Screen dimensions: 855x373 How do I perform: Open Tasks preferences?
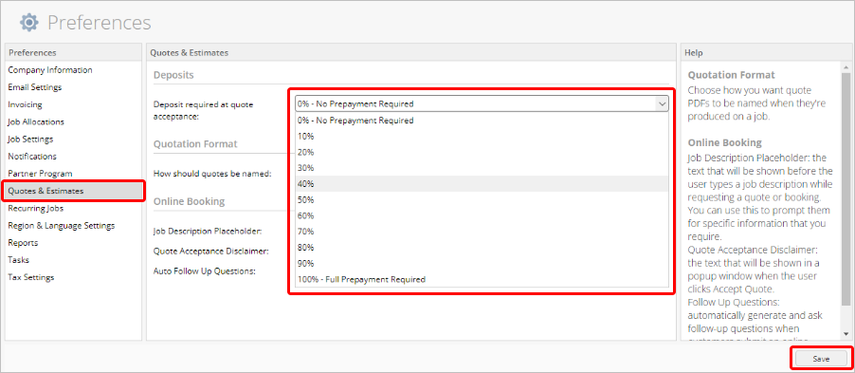pyautogui.click(x=19, y=260)
